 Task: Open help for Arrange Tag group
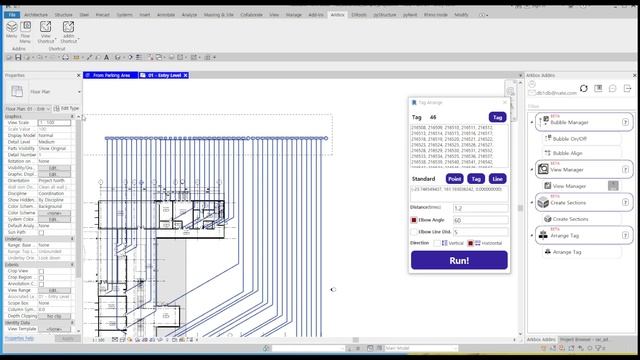coord(625,236)
